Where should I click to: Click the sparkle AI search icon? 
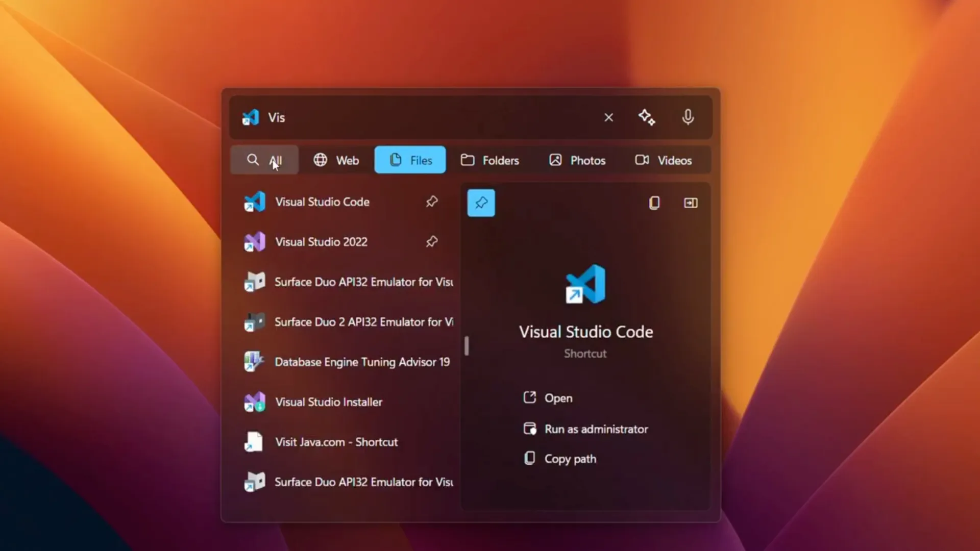(x=647, y=117)
